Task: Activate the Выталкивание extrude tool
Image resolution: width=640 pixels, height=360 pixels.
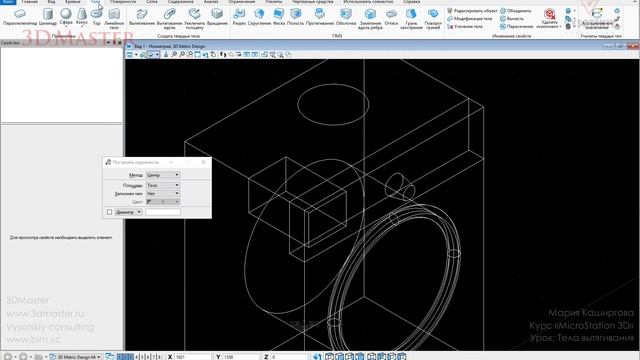Action: 142,18
